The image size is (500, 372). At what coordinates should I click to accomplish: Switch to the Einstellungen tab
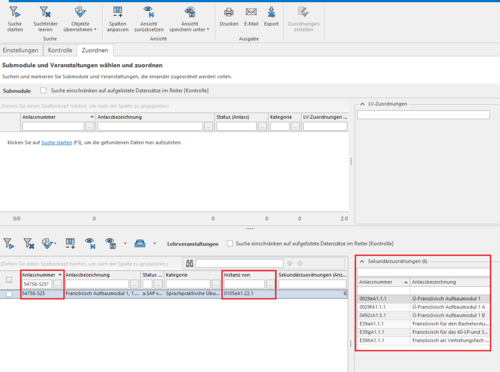tap(20, 50)
